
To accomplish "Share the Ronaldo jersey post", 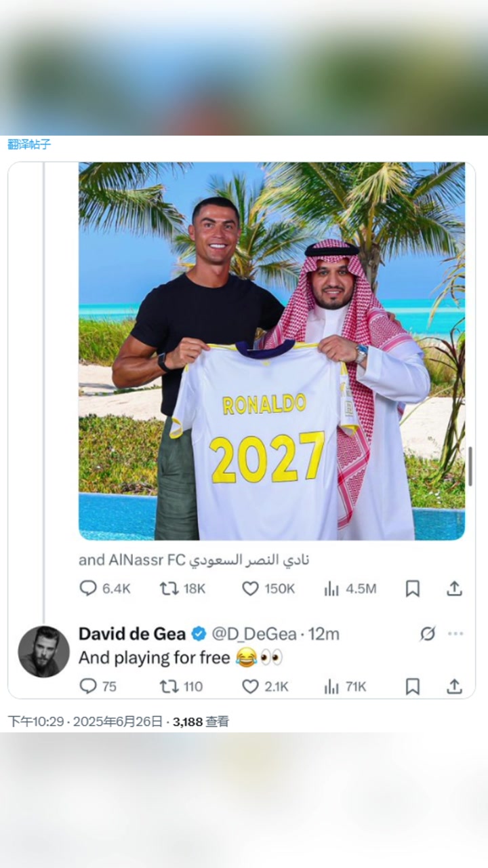I will 454,589.
